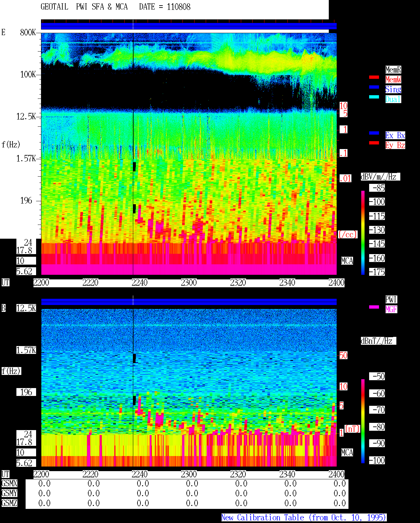The image size is (420, 523).
Task: Click the dBV/m/√Hz color scale bar
Action: pyautogui.click(x=363, y=232)
